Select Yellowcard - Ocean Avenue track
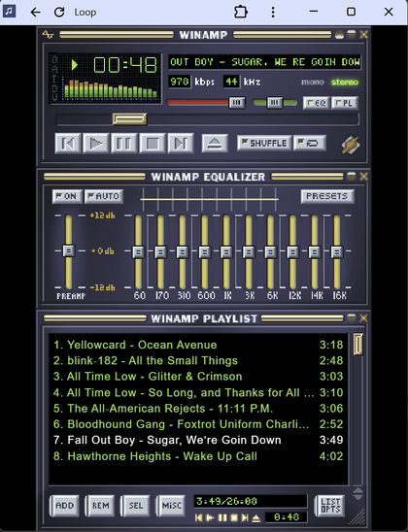Screen dimensions: 408x532 [198, 345]
